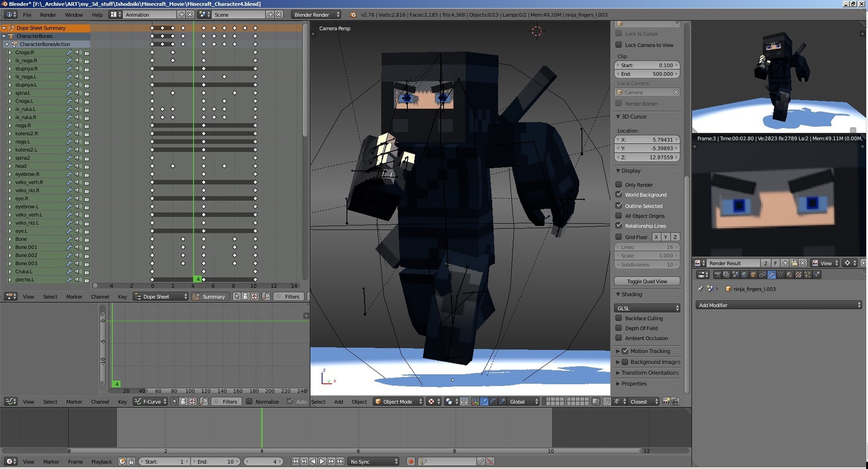Expand the Transform Orientations panel
Image resolution: width=868 pixels, height=469 pixels.
pyautogui.click(x=618, y=373)
